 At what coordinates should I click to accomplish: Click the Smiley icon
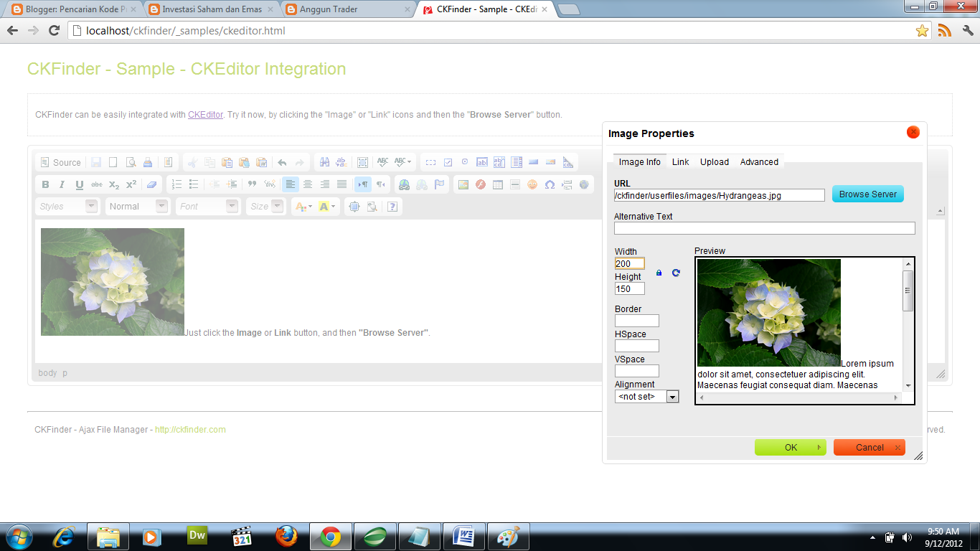click(532, 184)
